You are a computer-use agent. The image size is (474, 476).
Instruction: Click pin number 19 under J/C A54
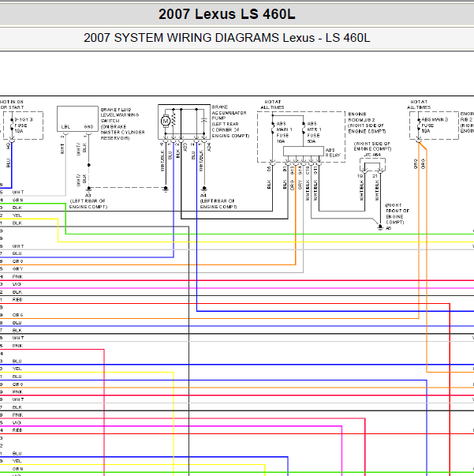point(360,176)
